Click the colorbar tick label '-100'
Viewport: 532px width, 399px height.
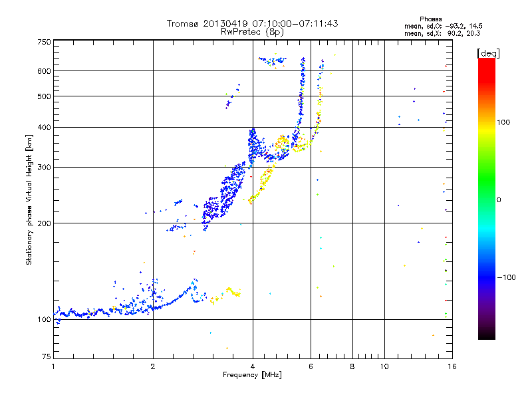coord(506,277)
